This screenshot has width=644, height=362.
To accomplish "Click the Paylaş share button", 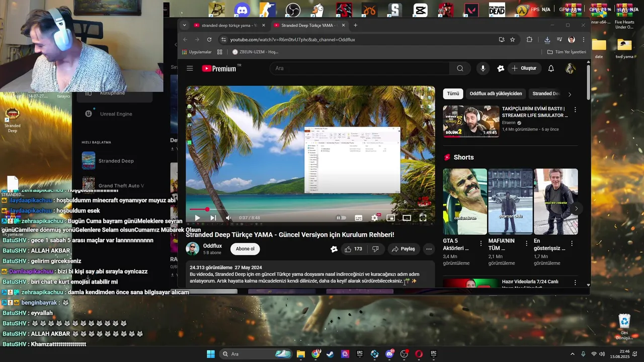I will [x=404, y=249].
